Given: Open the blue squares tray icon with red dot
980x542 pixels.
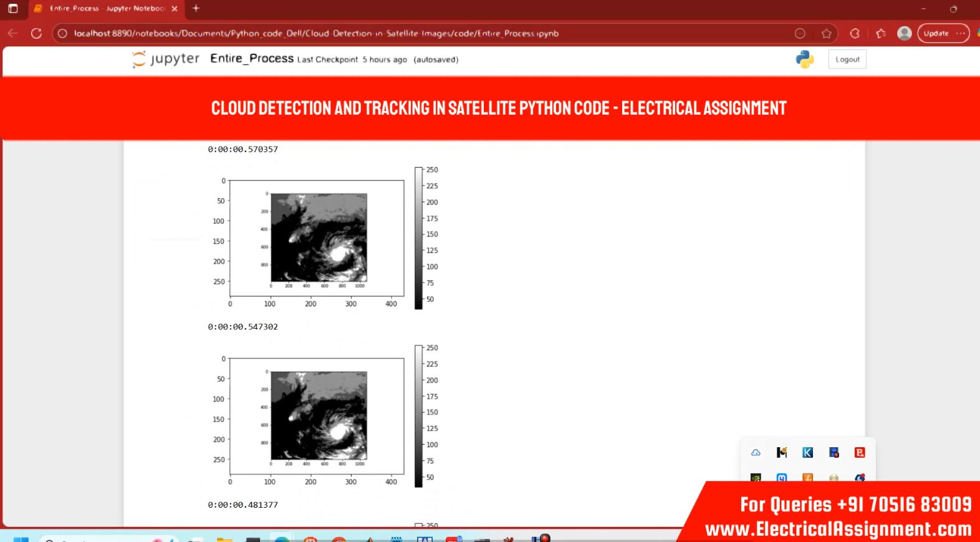Looking at the screenshot, I should coord(834,453).
